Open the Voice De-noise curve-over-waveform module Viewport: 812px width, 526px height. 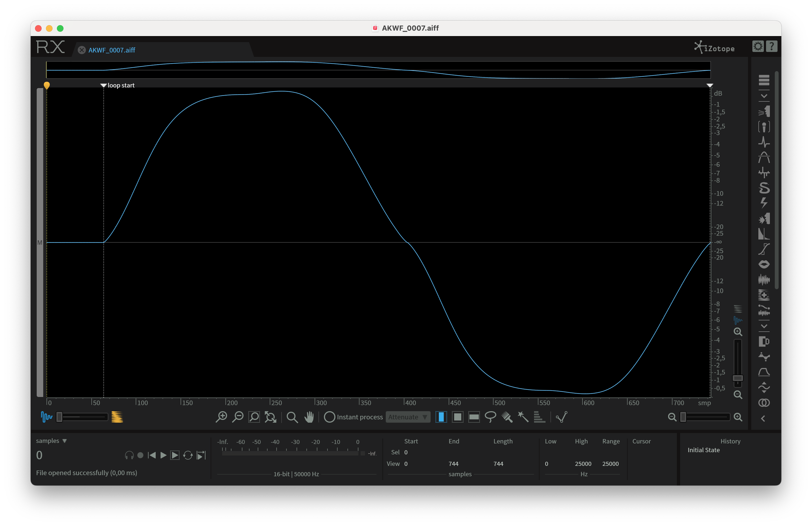[764, 310]
